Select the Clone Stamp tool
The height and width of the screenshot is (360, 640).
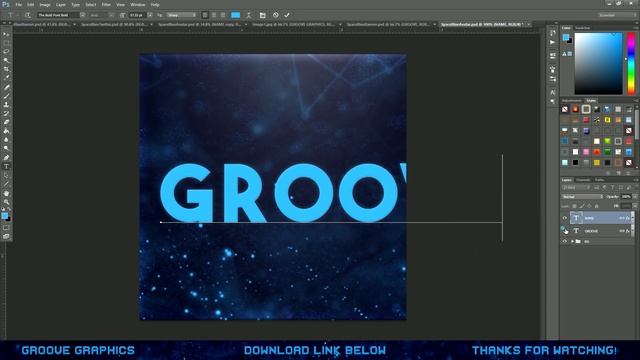pyautogui.click(x=6, y=104)
